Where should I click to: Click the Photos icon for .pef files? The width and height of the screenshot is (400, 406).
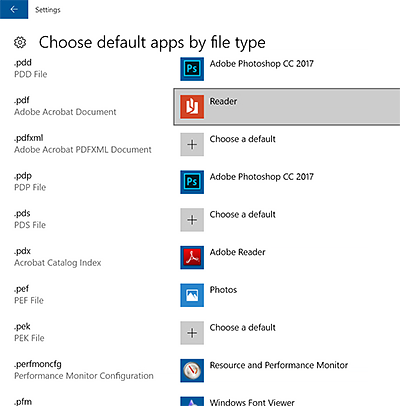[x=192, y=295]
